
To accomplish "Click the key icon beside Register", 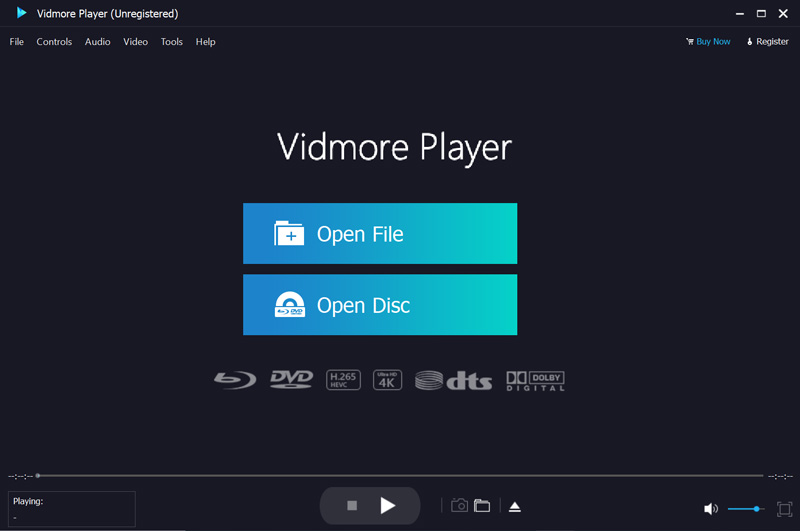I will (x=749, y=42).
